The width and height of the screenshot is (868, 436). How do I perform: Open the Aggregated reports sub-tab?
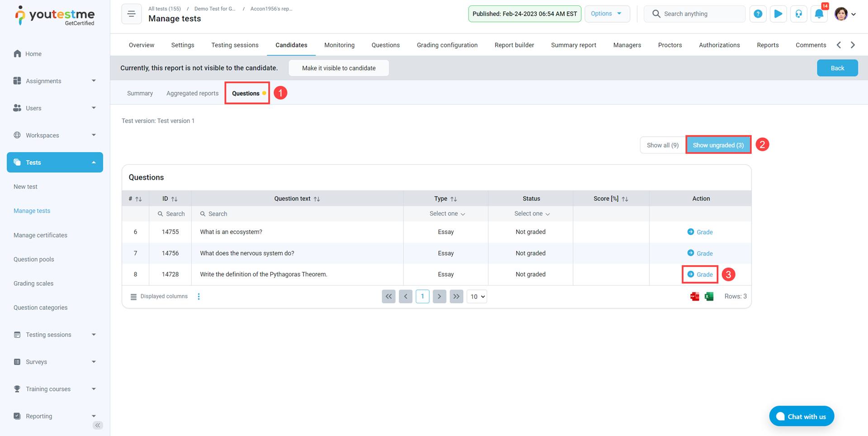tap(192, 93)
